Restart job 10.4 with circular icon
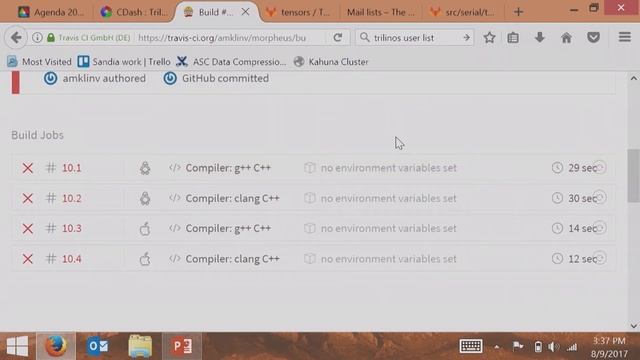The height and width of the screenshot is (360, 640). 600,258
